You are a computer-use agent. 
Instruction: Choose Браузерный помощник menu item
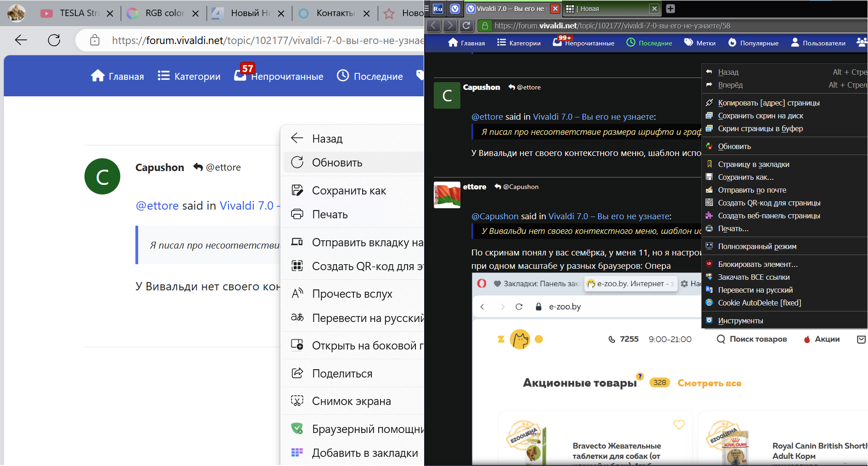pyautogui.click(x=353, y=429)
